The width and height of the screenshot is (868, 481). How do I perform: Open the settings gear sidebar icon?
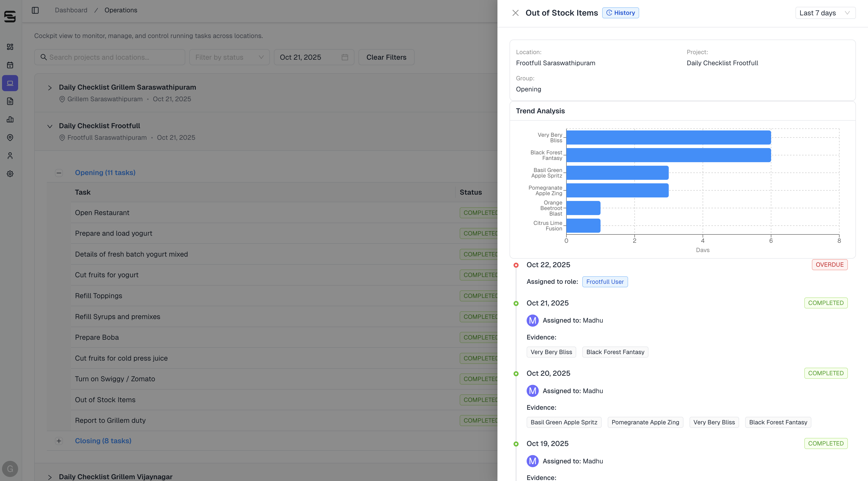(10, 174)
